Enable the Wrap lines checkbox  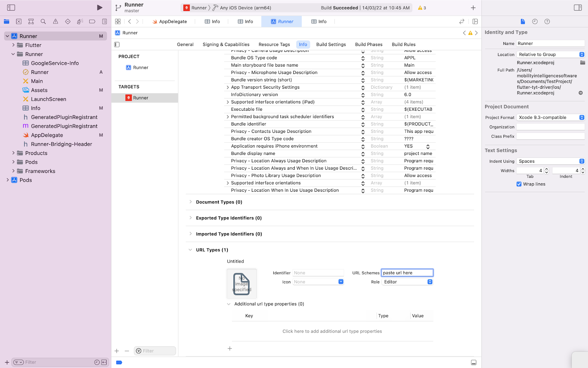[x=519, y=184]
